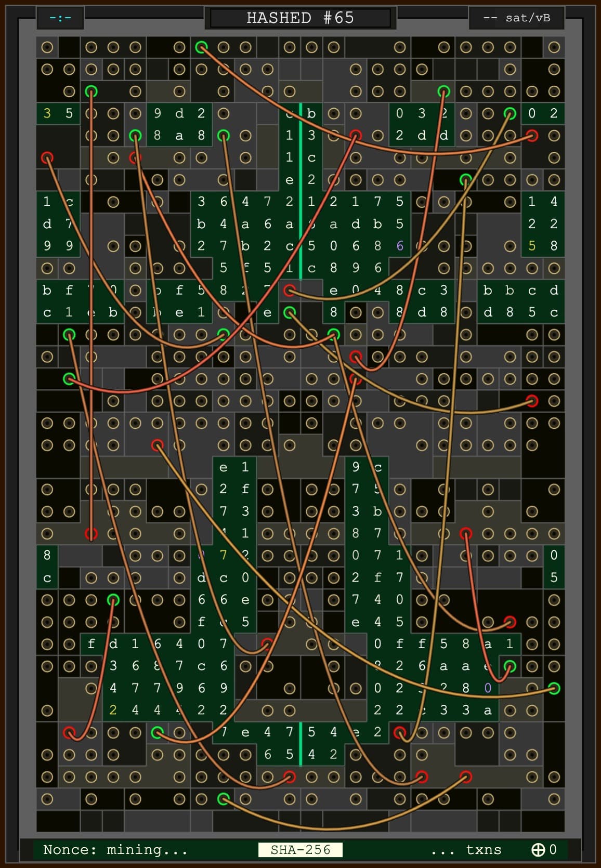Click the cyan -:- time display

pyautogui.click(x=60, y=18)
